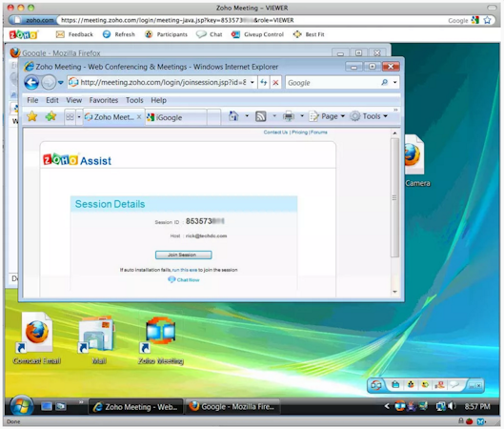Click the Pricing link

[x=299, y=133]
